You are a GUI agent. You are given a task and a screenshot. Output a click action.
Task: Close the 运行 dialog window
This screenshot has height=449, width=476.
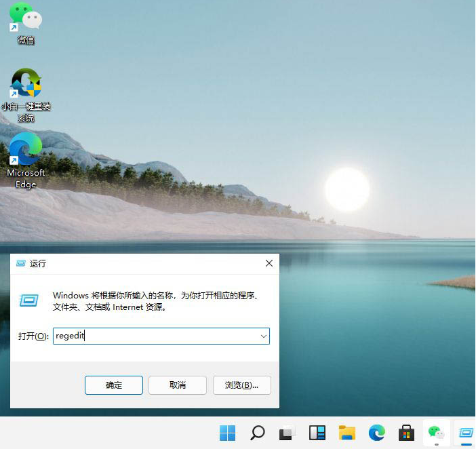pos(269,263)
